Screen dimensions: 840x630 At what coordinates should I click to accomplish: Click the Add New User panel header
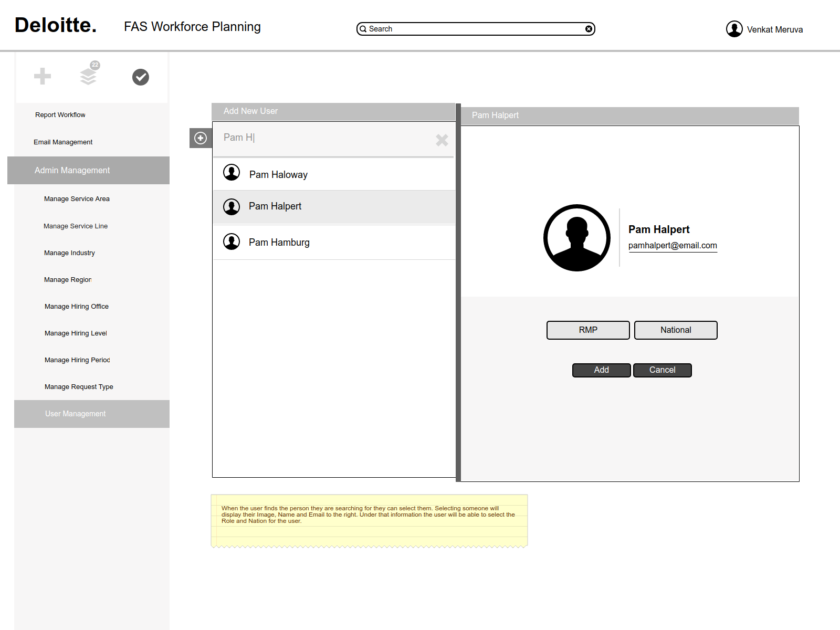[x=333, y=111]
